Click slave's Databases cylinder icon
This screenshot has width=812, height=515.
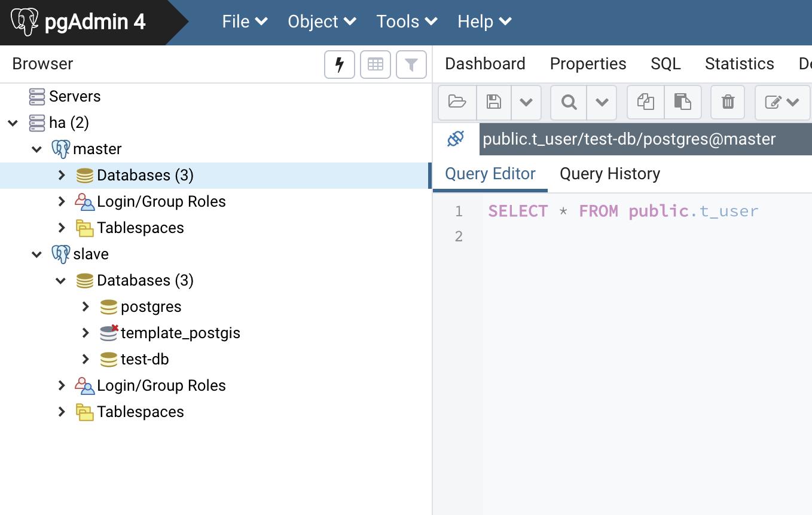coord(85,280)
